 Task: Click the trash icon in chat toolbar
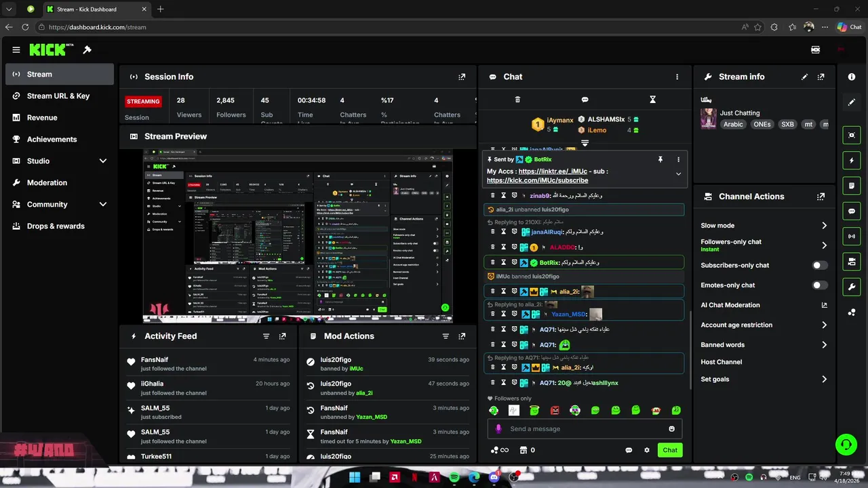517,100
